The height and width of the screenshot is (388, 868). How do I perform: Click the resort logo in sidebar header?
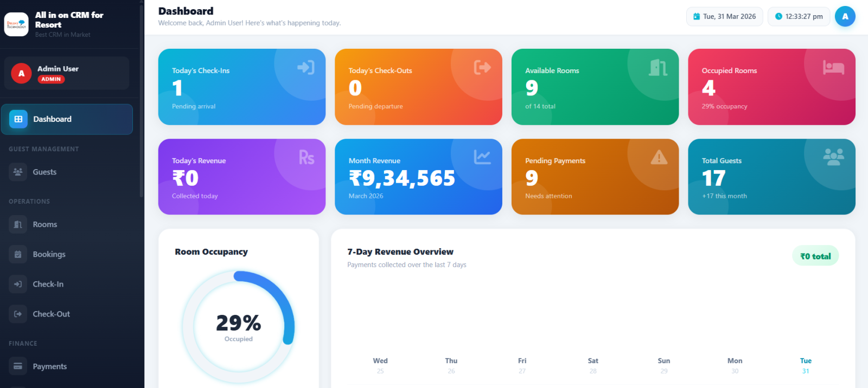(x=16, y=24)
